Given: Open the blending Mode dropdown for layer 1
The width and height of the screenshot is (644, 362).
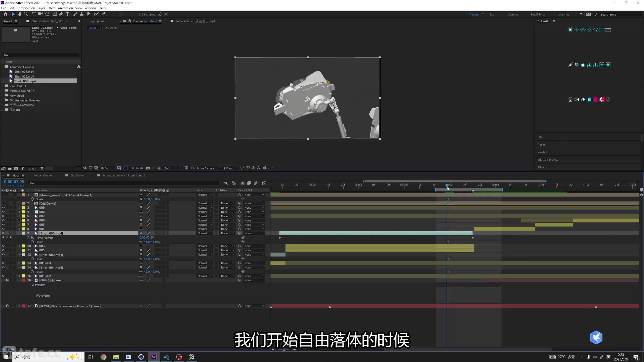Looking at the screenshot, I should pos(205,195).
